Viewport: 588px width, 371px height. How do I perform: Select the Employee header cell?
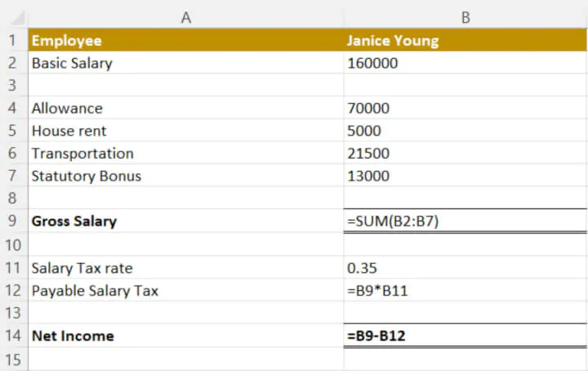click(x=185, y=40)
